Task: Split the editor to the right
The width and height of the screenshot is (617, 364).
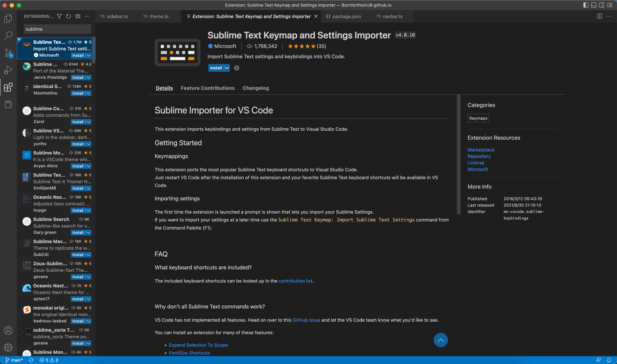Action: (x=599, y=16)
